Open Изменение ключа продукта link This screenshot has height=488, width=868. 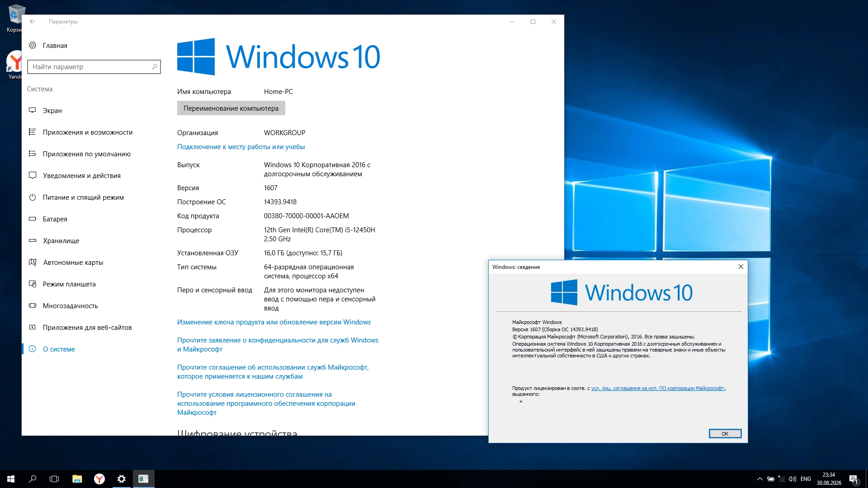(274, 322)
